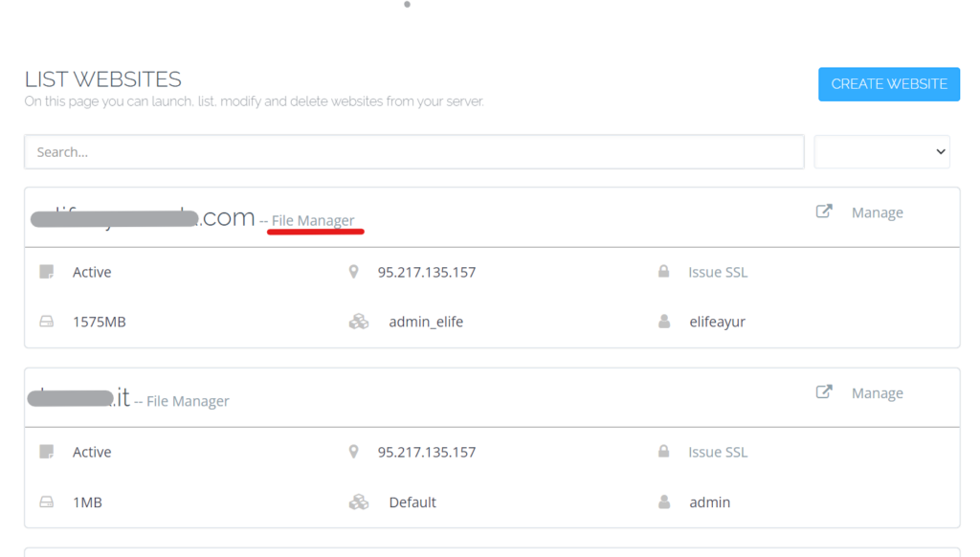Click the package icon beside admin_elife
The width and height of the screenshot is (980, 557).
pyautogui.click(x=359, y=322)
